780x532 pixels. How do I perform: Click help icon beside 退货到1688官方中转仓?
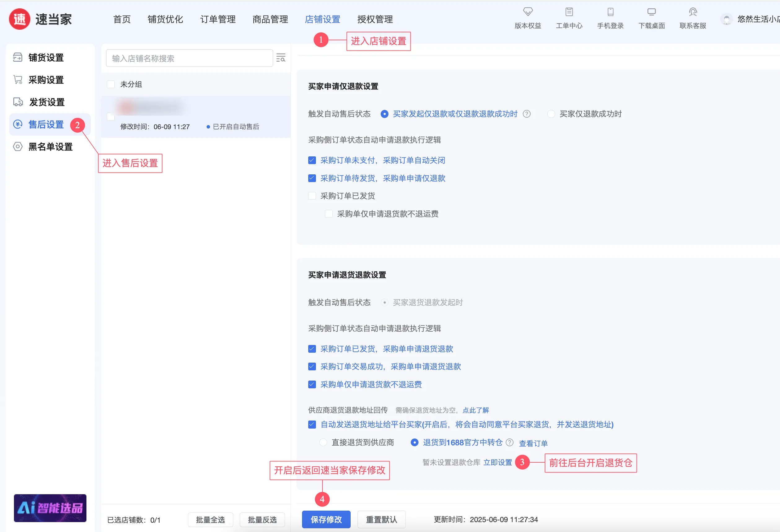pos(510,443)
